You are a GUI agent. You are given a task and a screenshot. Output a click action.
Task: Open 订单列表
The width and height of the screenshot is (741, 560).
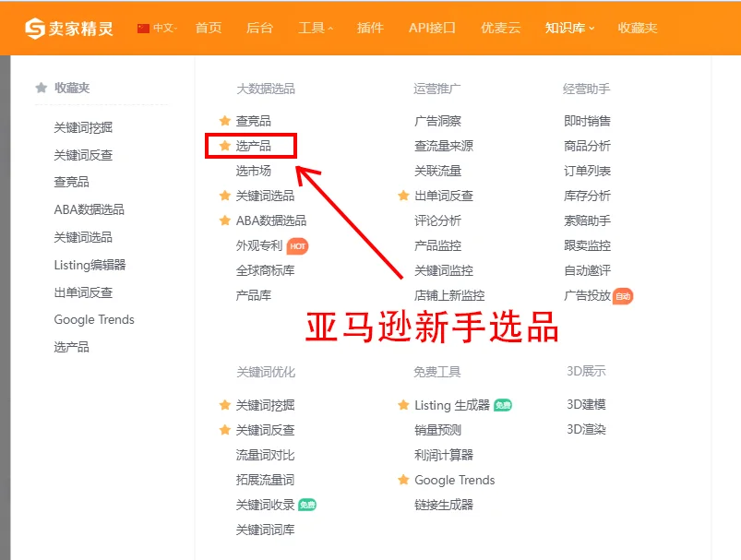point(587,171)
